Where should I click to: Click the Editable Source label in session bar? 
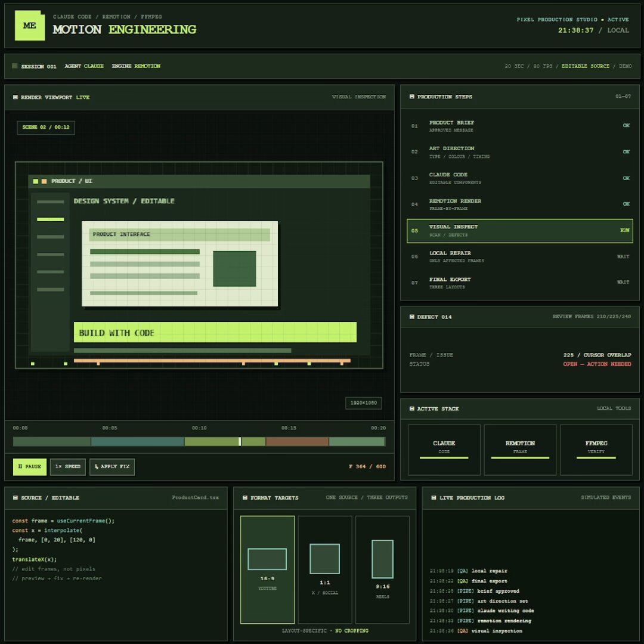pos(586,66)
